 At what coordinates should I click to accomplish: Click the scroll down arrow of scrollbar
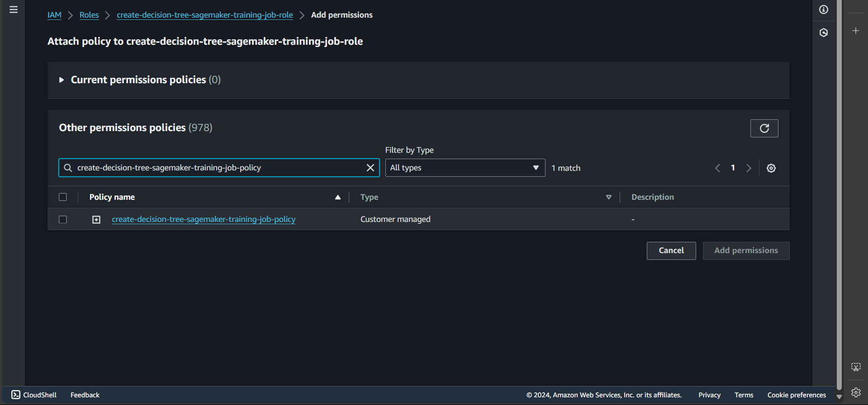839,396
